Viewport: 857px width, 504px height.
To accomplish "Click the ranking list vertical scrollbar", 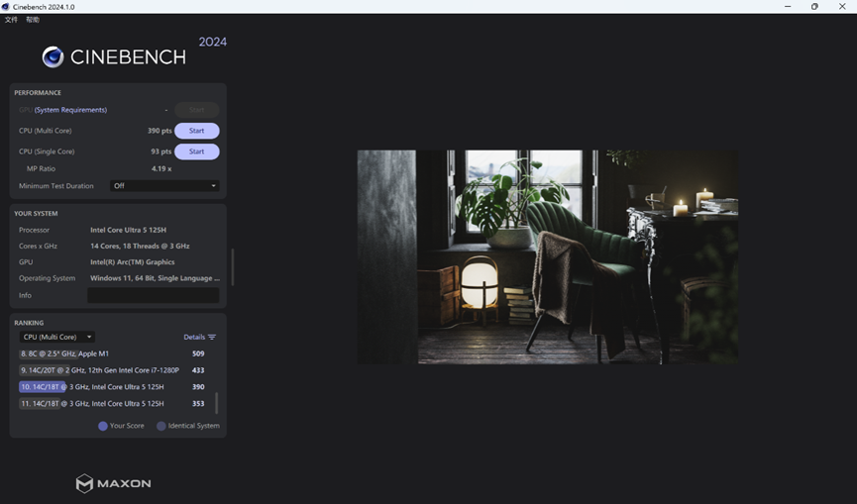I will [x=217, y=402].
